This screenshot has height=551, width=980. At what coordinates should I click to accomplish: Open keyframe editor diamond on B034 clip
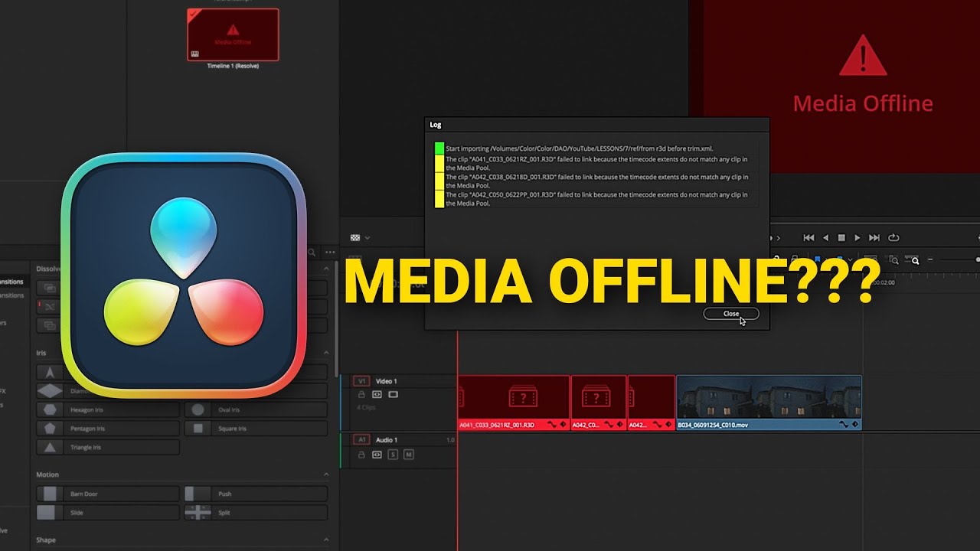(855, 424)
